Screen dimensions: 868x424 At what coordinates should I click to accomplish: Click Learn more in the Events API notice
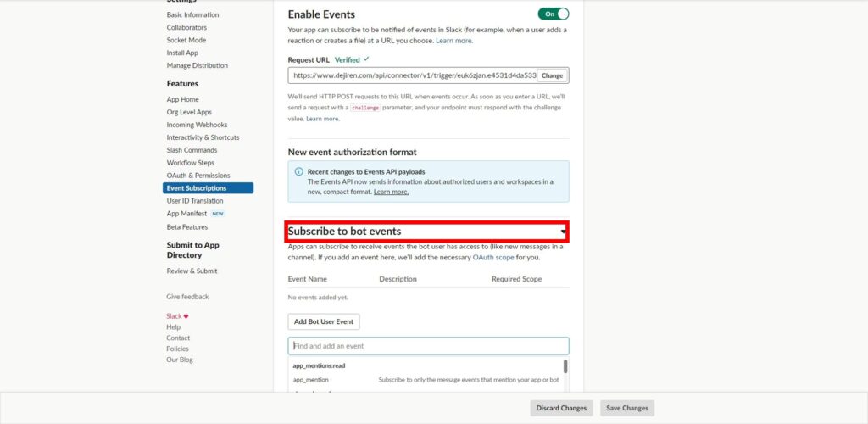point(391,192)
